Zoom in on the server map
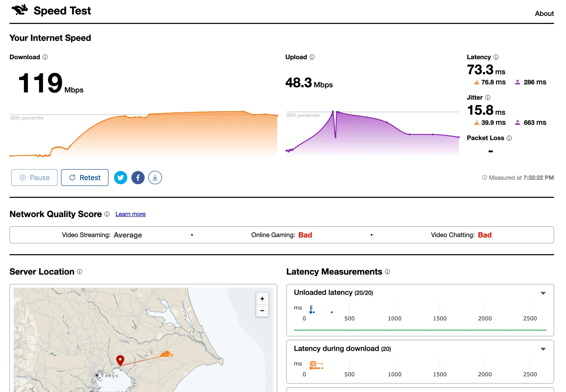 [x=262, y=299]
